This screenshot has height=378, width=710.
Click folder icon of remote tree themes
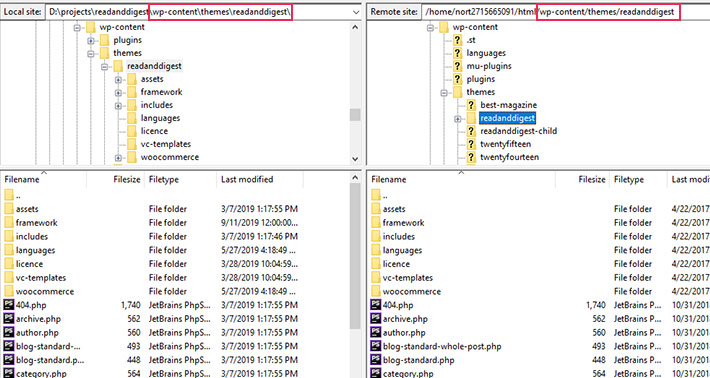pos(458,92)
